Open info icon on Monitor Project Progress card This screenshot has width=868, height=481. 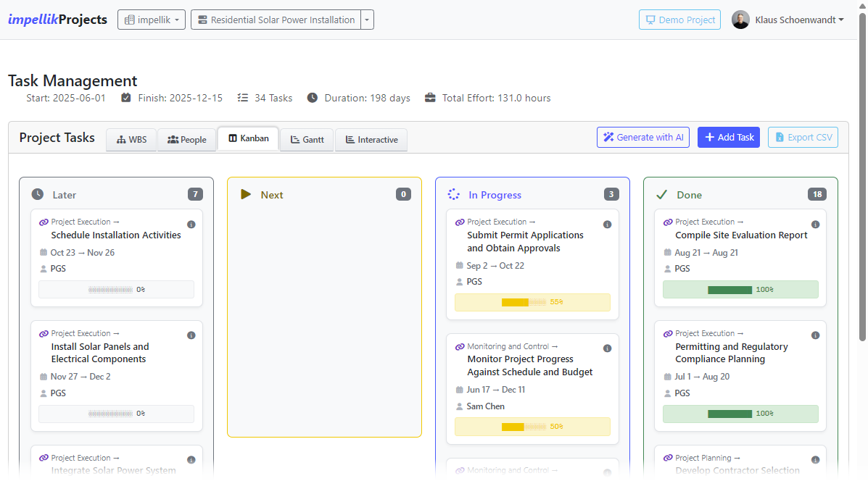607,348
